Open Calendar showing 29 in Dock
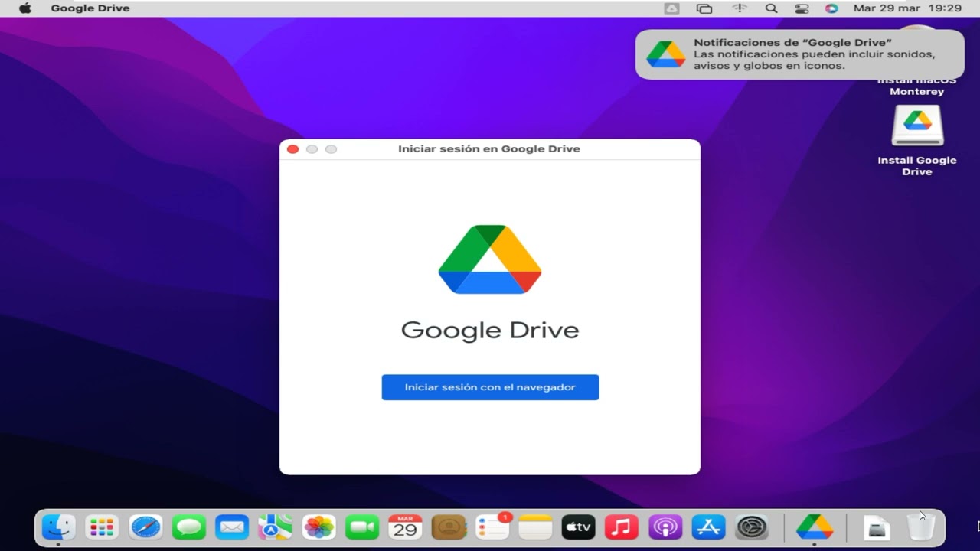The width and height of the screenshot is (980, 551). click(x=405, y=527)
